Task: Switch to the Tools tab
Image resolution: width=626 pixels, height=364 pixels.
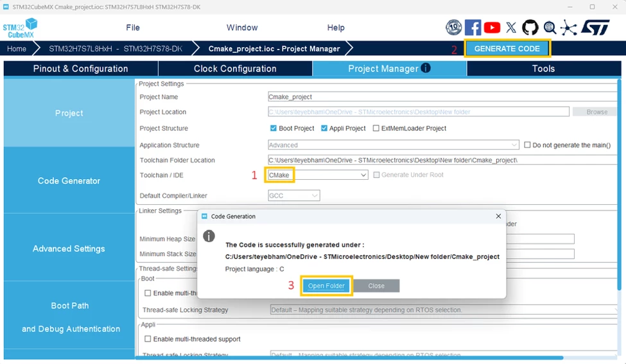Action: tap(543, 68)
